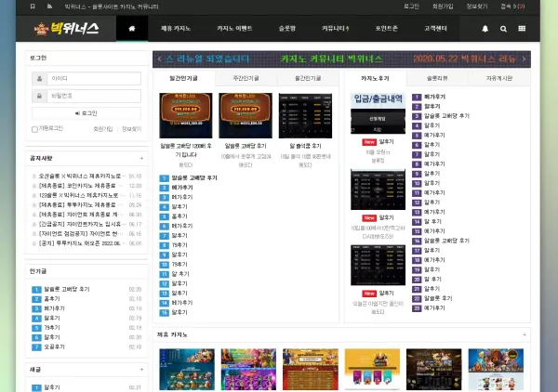The image size is (558, 392).
Task: Open the notification bell icon
Action: [x=485, y=29]
